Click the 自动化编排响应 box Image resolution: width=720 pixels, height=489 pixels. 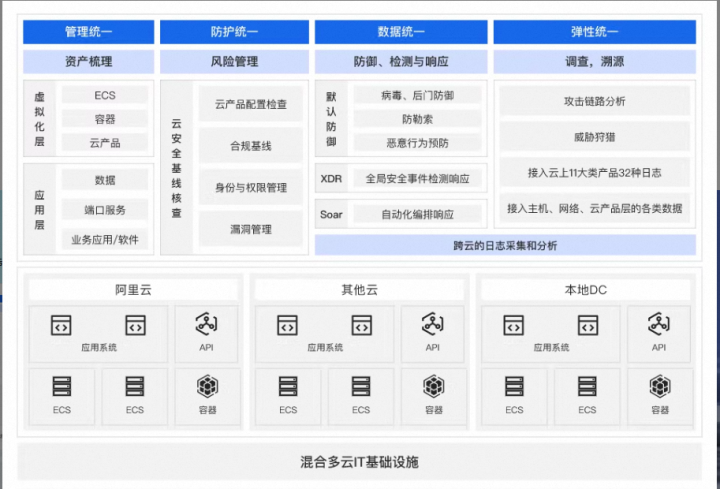click(417, 214)
